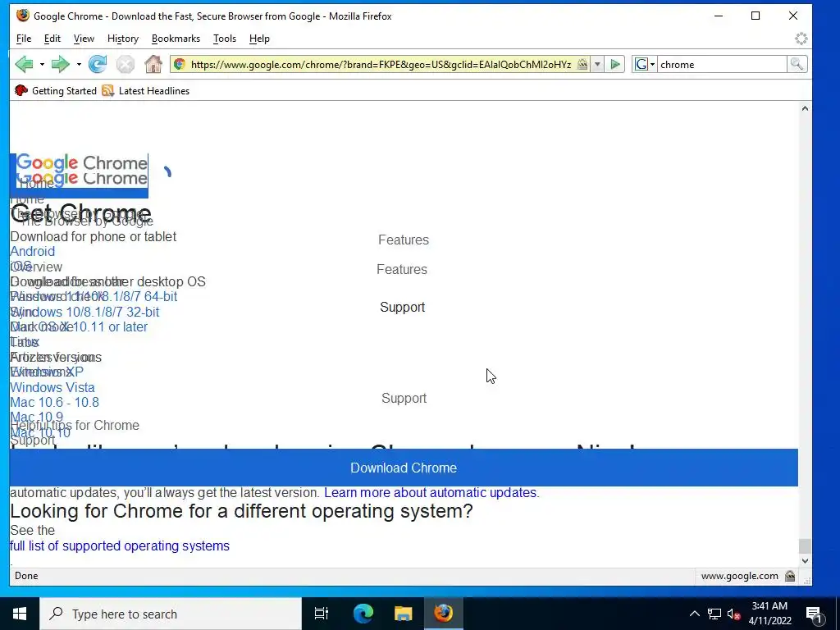The width and height of the screenshot is (840, 630).
Task: Open Getting Started bookmark
Action: (x=56, y=90)
